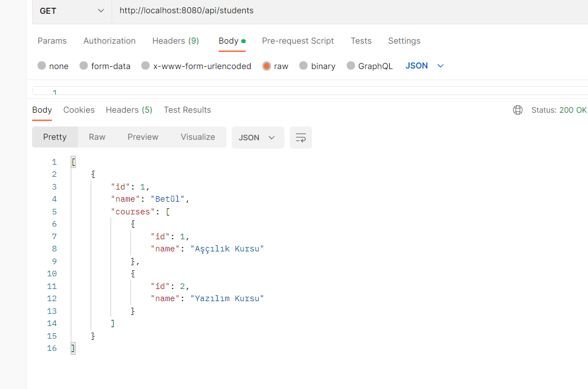Select the Visualize view for the response
The width and height of the screenshot is (588, 389).
click(x=198, y=136)
